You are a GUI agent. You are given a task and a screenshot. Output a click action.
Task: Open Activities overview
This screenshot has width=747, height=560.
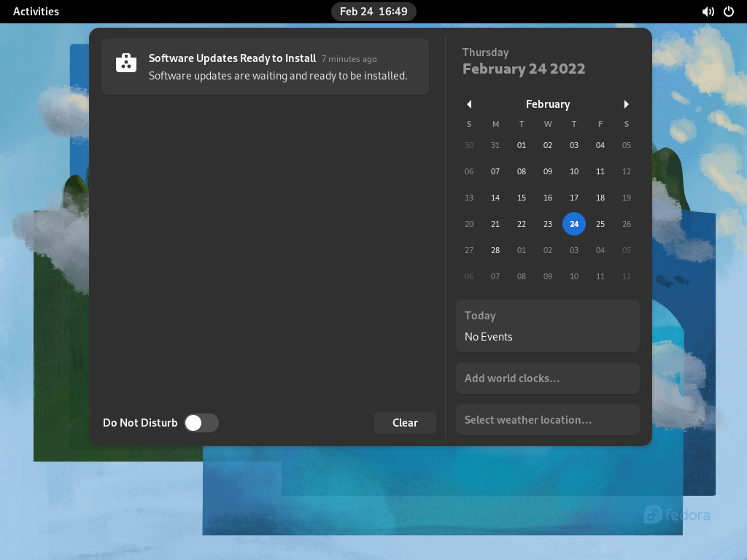click(x=36, y=12)
